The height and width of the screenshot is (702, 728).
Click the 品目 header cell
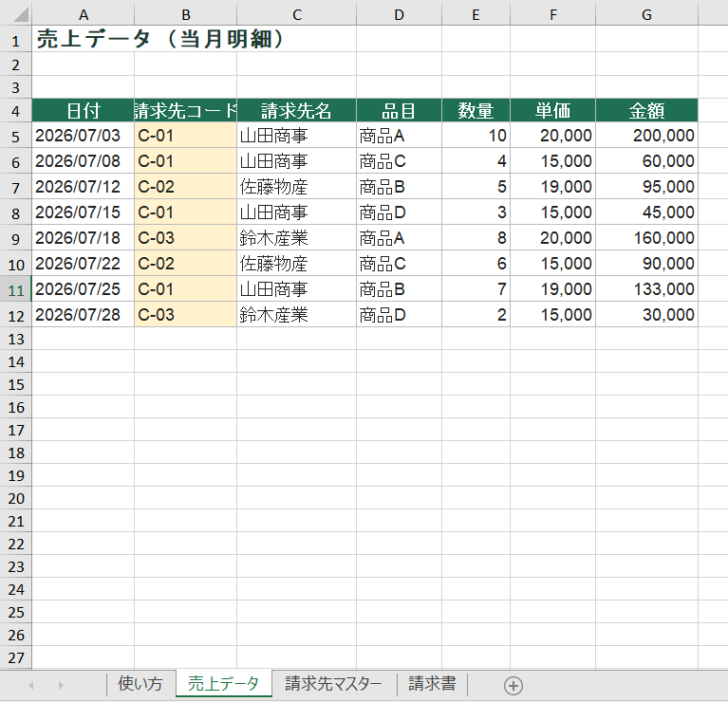coord(399,110)
